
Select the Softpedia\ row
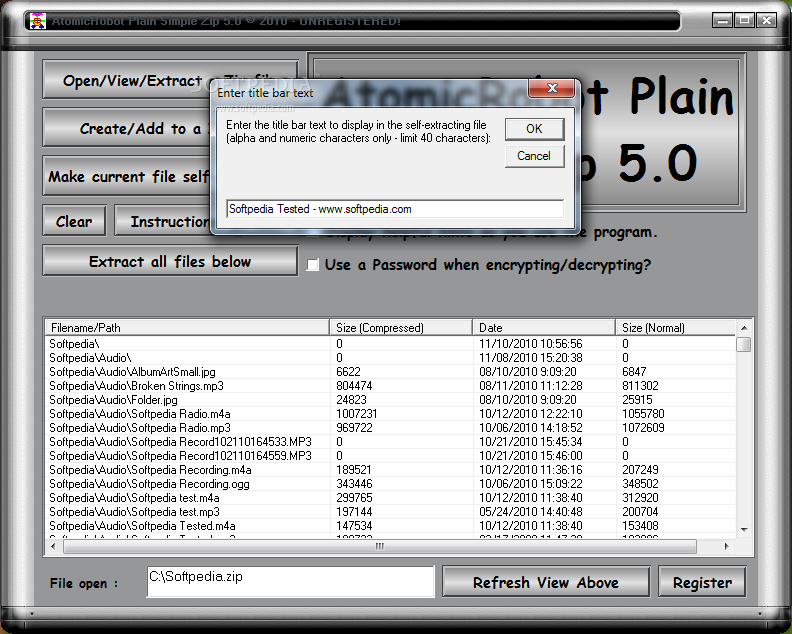point(390,344)
